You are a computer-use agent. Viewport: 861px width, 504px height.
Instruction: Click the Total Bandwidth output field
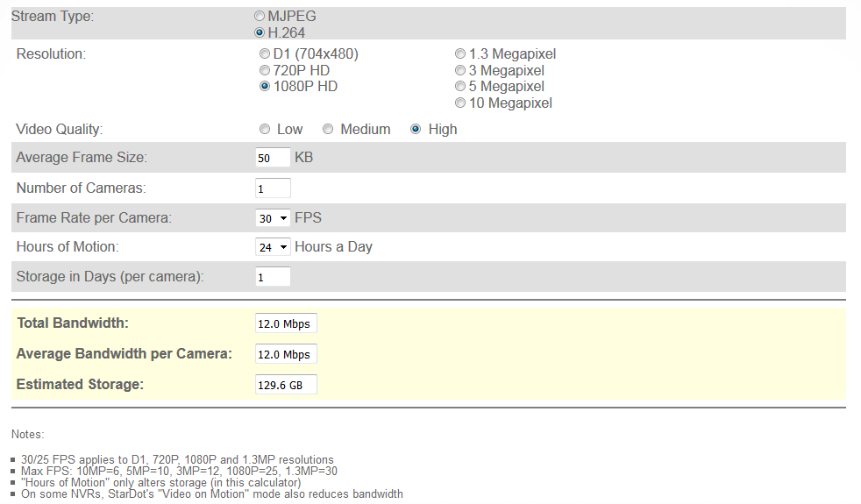click(286, 323)
